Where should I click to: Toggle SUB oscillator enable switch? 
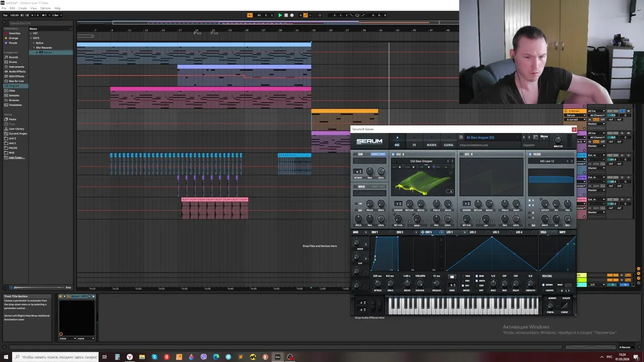[355, 154]
